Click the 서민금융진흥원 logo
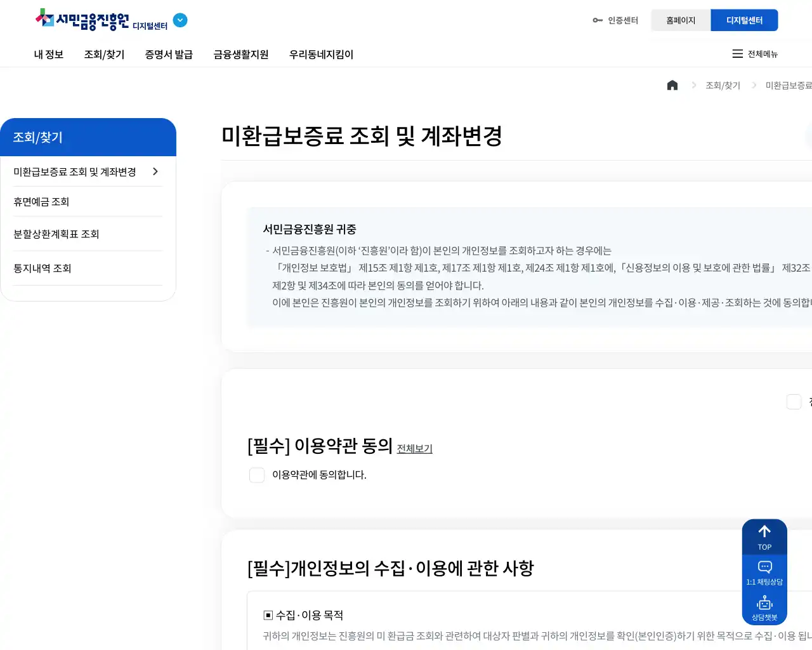 [x=82, y=20]
